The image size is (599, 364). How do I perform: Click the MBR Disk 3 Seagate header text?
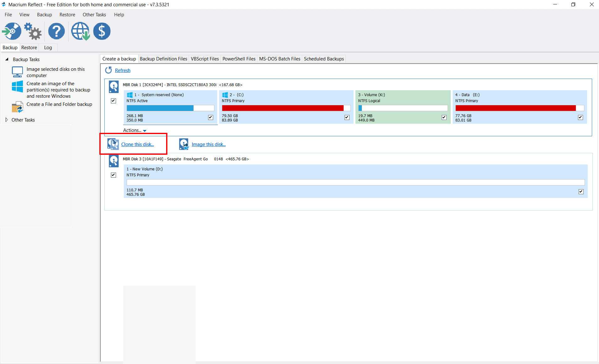pos(186,159)
